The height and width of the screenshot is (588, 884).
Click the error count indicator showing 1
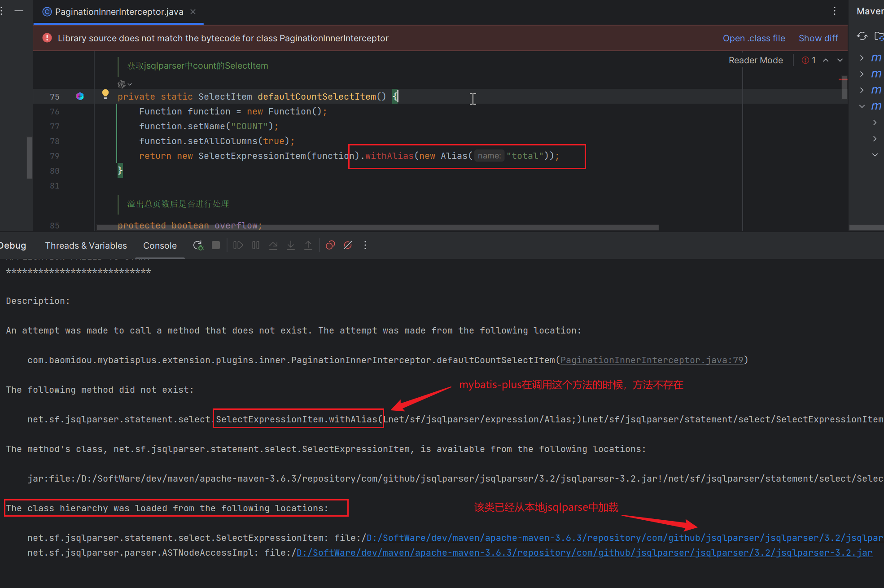tap(809, 60)
